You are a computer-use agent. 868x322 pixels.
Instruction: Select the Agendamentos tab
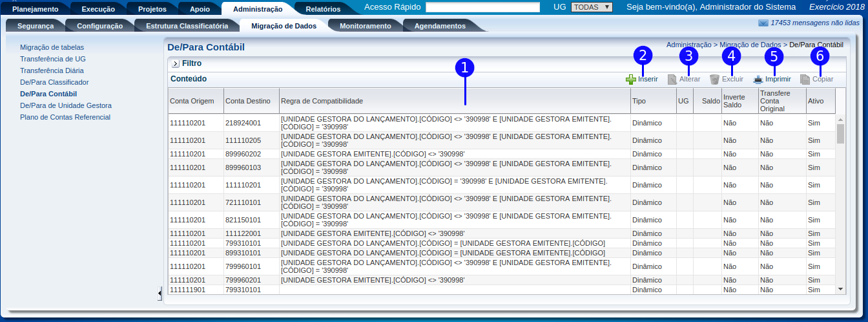440,26
